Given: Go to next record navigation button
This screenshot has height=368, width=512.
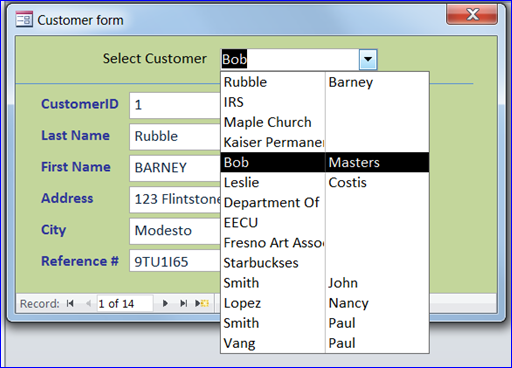Looking at the screenshot, I should pyautogui.click(x=165, y=303).
